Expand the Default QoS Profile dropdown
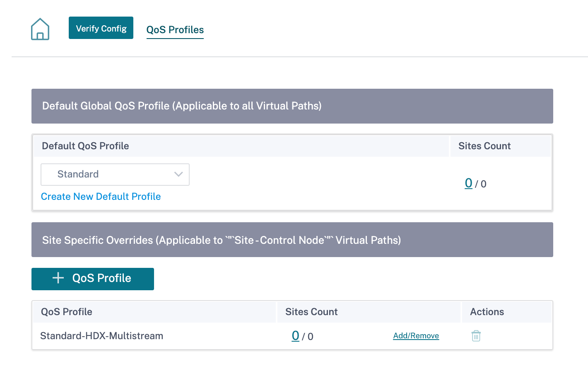588x374 pixels. [115, 175]
